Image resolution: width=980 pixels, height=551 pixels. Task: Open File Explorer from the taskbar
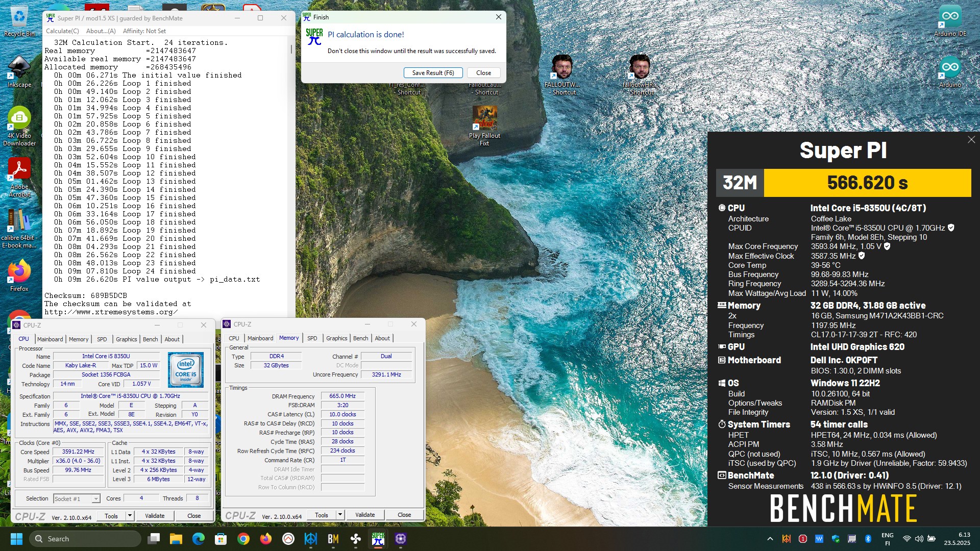(x=176, y=539)
